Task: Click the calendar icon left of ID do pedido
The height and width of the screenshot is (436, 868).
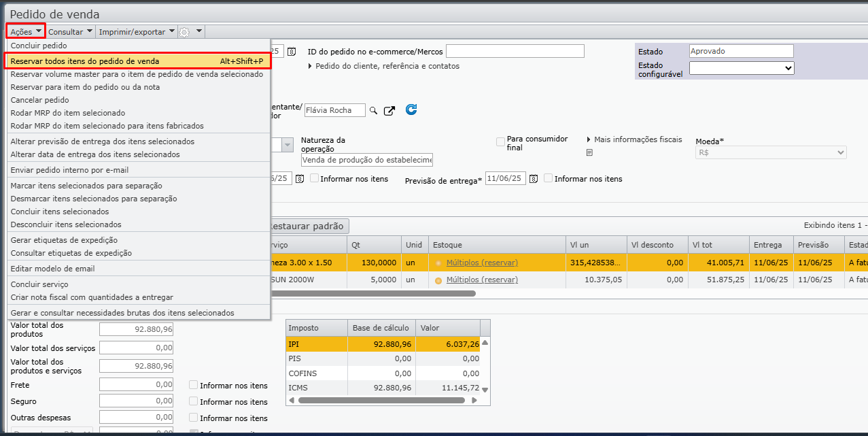Action: [x=292, y=52]
